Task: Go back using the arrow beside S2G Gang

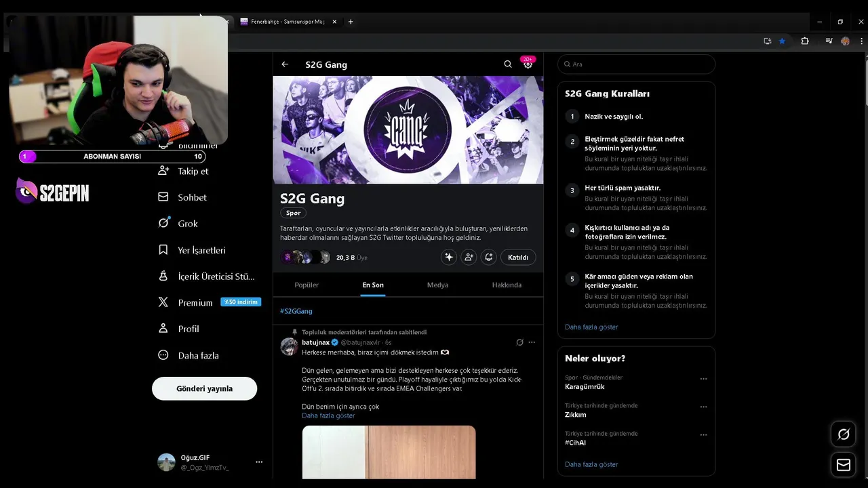Action: (x=285, y=64)
